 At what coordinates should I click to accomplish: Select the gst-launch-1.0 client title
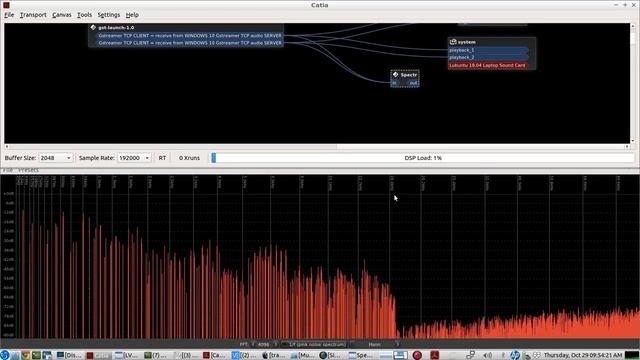point(116,27)
